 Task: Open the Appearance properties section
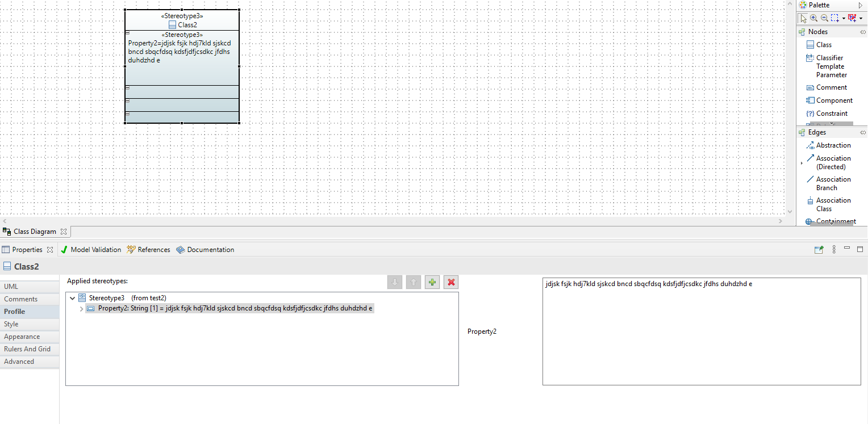click(29, 337)
